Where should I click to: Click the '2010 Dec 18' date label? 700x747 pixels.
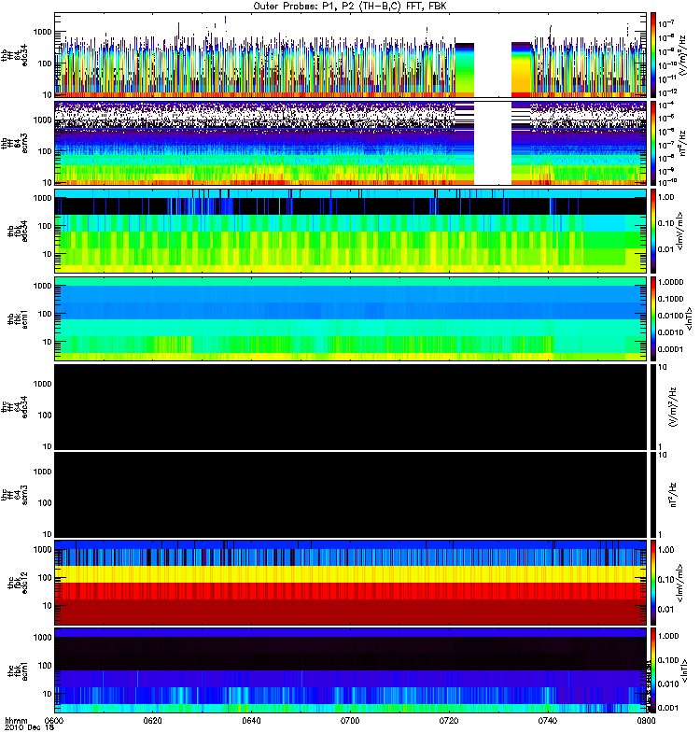[x=29, y=727]
